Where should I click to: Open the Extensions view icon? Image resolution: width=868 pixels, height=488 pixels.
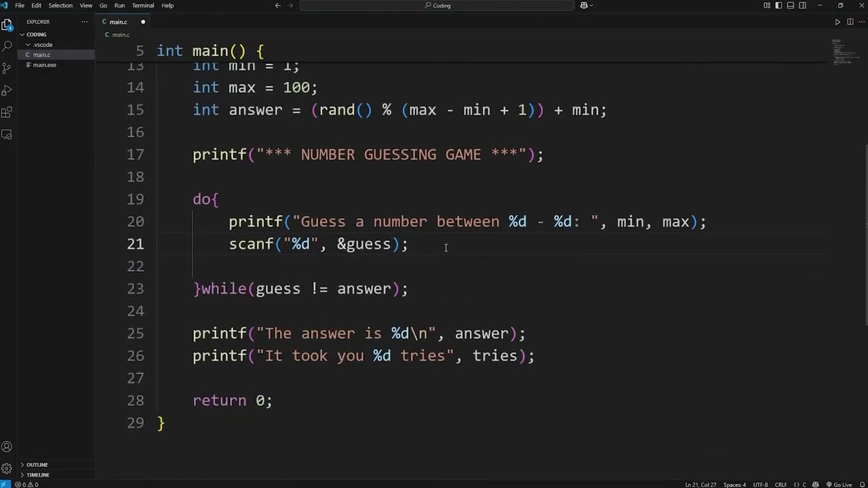[x=7, y=113]
